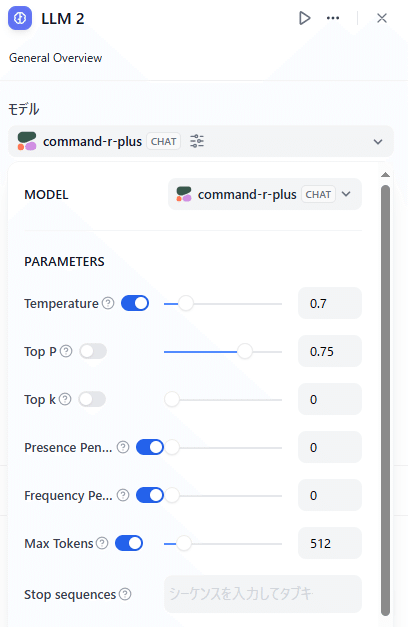
Task: Enable the Top P toggle
Action: pyautogui.click(x=93, y=351)
